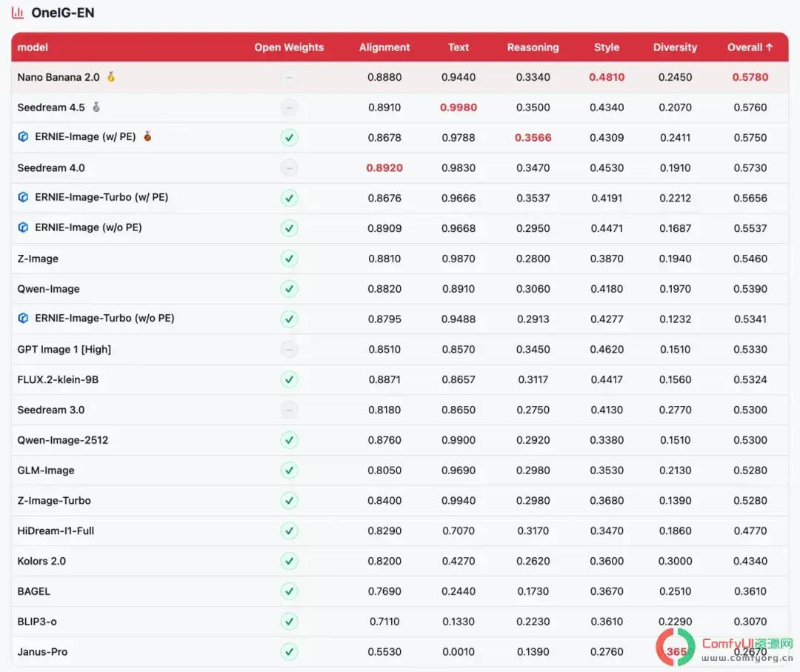
Task: Click the ERNIE logo before ERNIE-Image (w/ PE)
Action: tap(23, 137)
